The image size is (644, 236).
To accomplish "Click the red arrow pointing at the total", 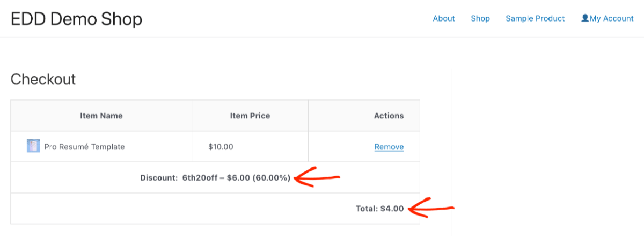I will [432, 208].
